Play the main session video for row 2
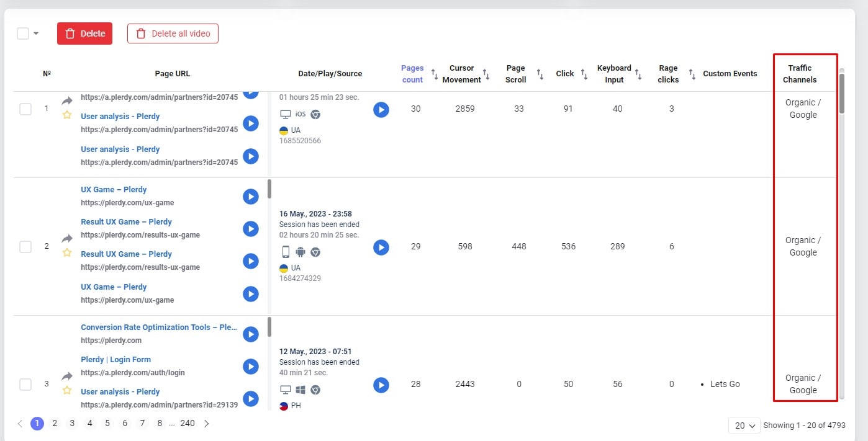This screenshot has height=441, width=868. 381,247
